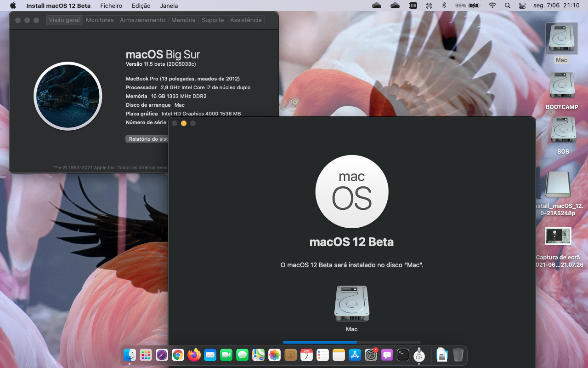This screenshot has width=588, height=368.
Task: Select the Mac disk icon in the installer
Action: 352,304
